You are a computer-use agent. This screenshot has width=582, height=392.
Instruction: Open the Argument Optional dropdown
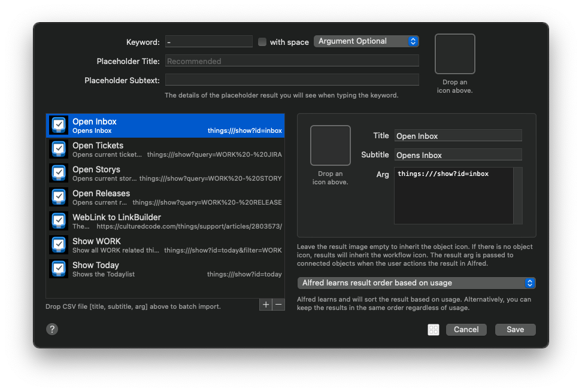tap(366, 41)
